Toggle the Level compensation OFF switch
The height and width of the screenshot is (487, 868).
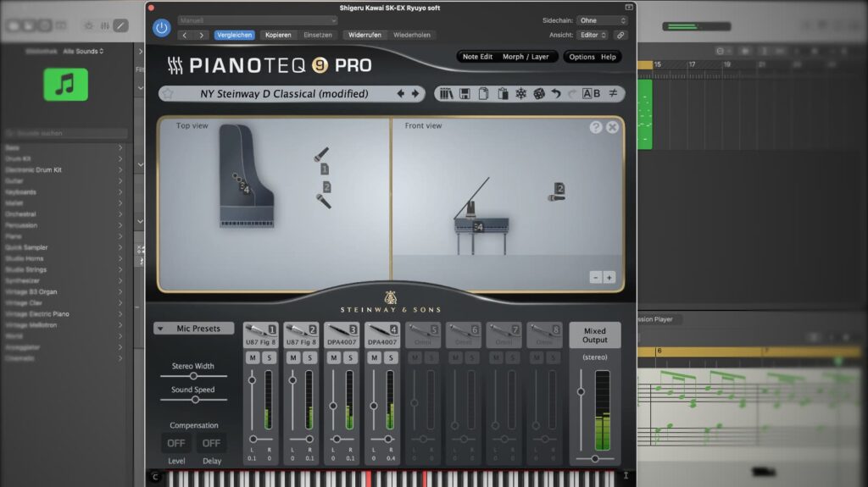[176, 443]
